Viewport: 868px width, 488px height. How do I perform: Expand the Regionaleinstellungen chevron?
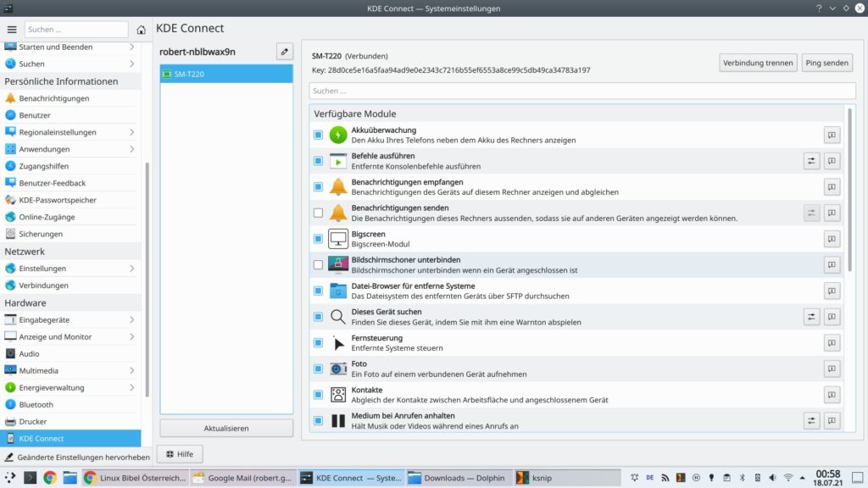click(131, 132)
